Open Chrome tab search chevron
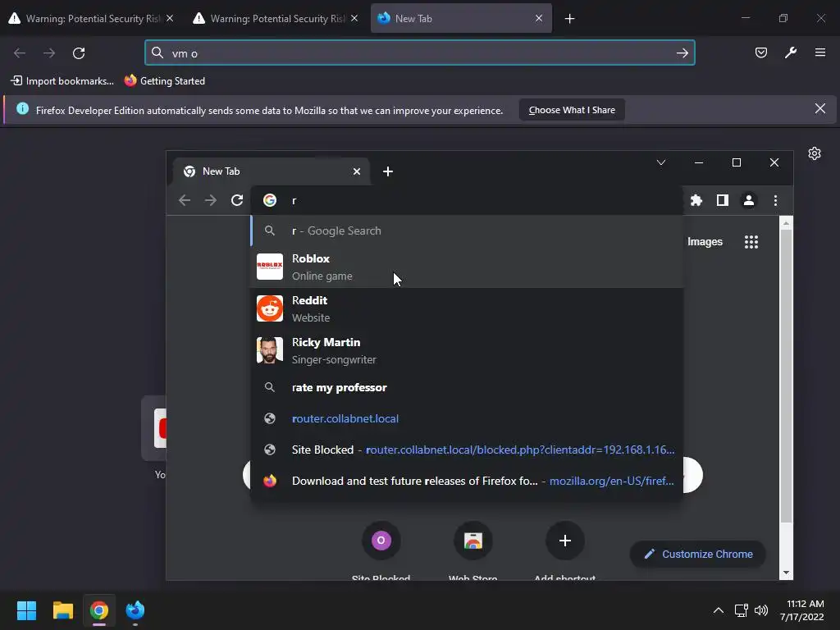The height and width of the screenshot is (630, 840). tap(661, 162)
